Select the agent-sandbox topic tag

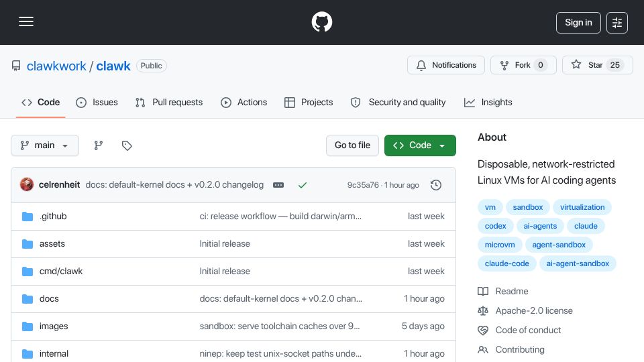559,245
